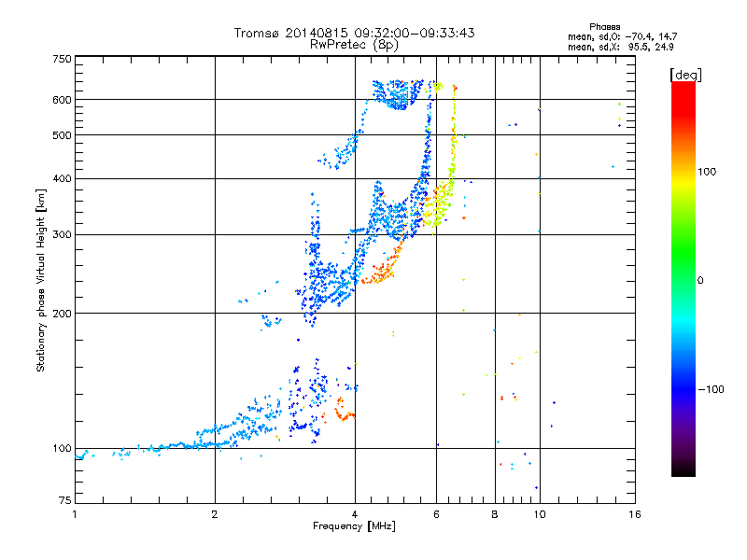Select the 'mean, sd,X: 95.5, 24.9' line

620,47
